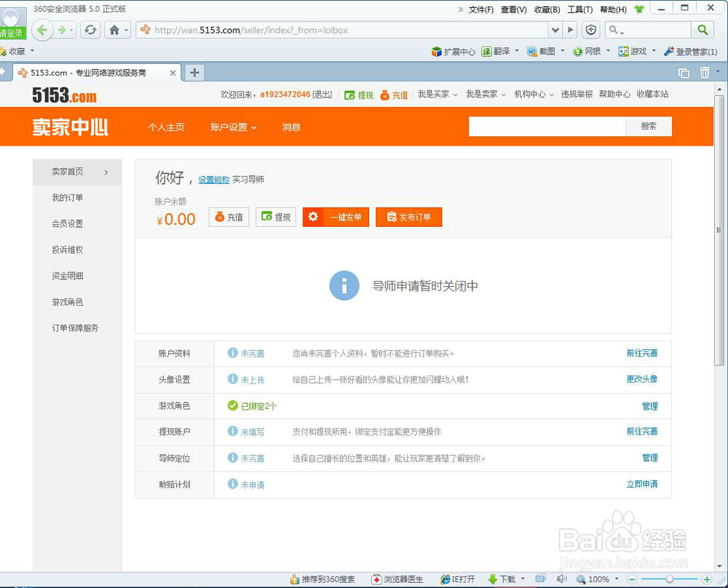Reload the page with refresh icon
The width and height of the screenshot is (728, 588).
click(90, 30)
